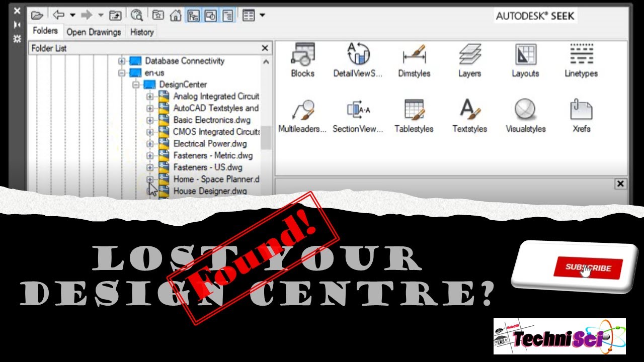The image size is (644, 362).
Task: Click the Views list icon
Action: coord(249,15)
